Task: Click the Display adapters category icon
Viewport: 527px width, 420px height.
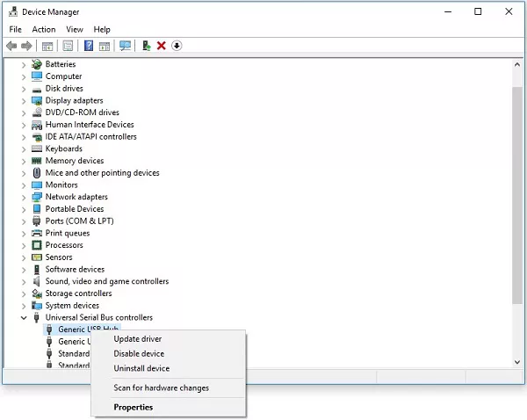Action: [x=37, y=100]
